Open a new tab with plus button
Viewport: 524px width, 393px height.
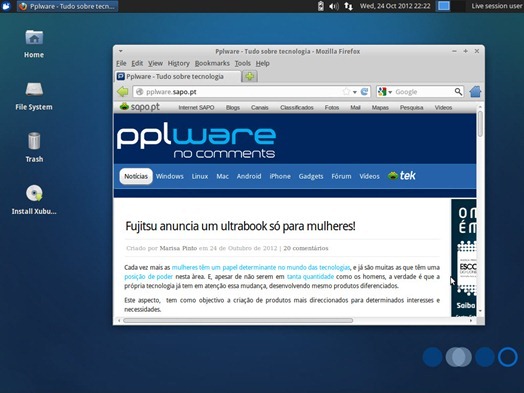click(249, 77)
